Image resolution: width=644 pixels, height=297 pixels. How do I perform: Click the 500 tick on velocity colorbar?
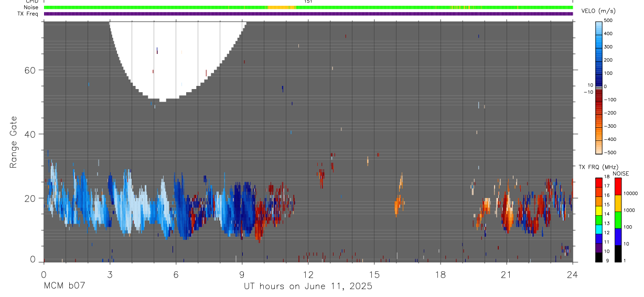coord(609,20)
